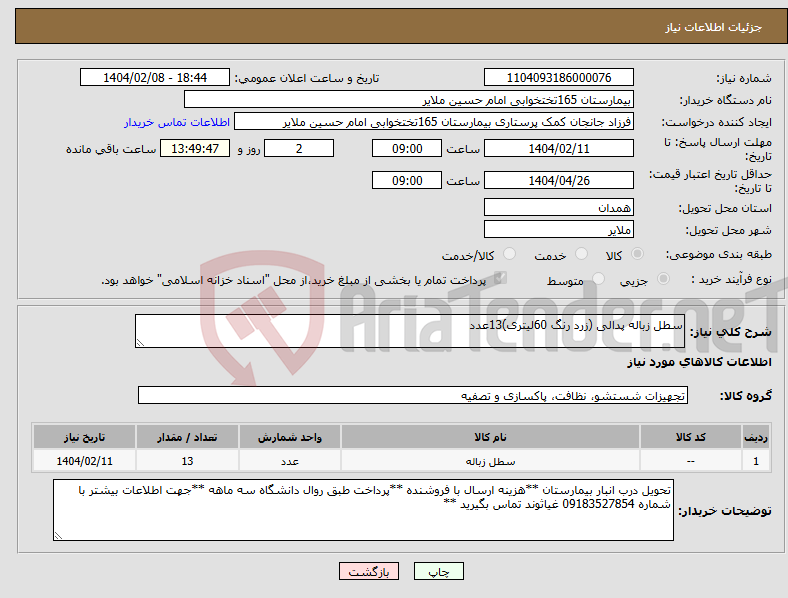
Task: Click the شماره نیاز field 1104093186000076
Action: coord(559,77)
